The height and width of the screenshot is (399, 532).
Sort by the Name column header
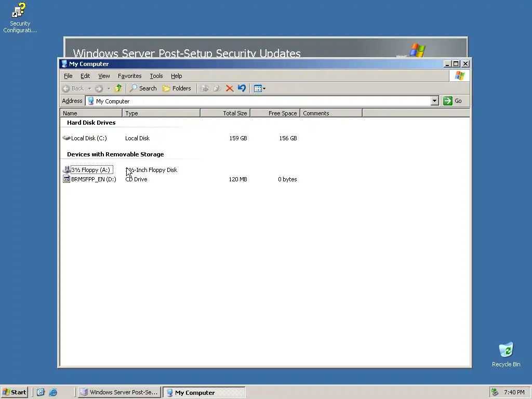91,113
